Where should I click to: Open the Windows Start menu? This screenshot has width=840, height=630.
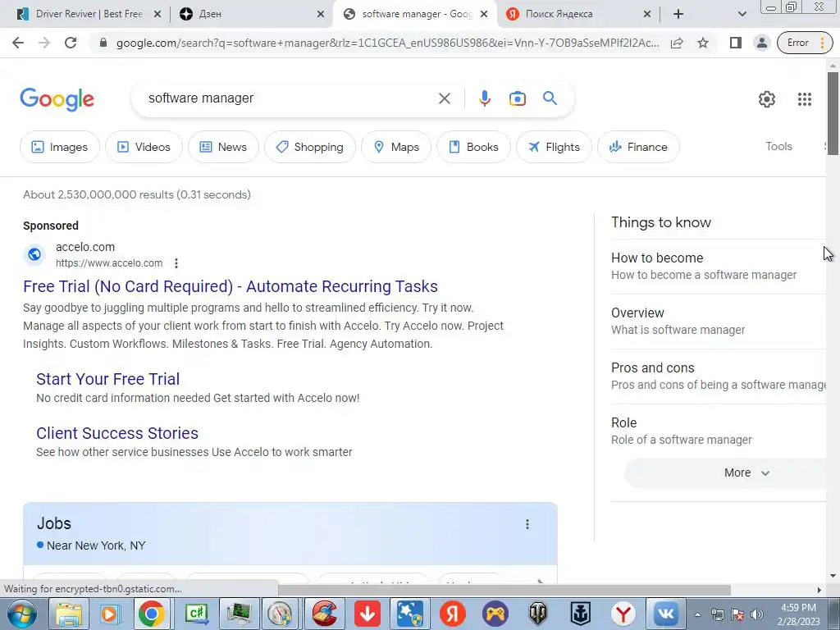pos(21,614)
